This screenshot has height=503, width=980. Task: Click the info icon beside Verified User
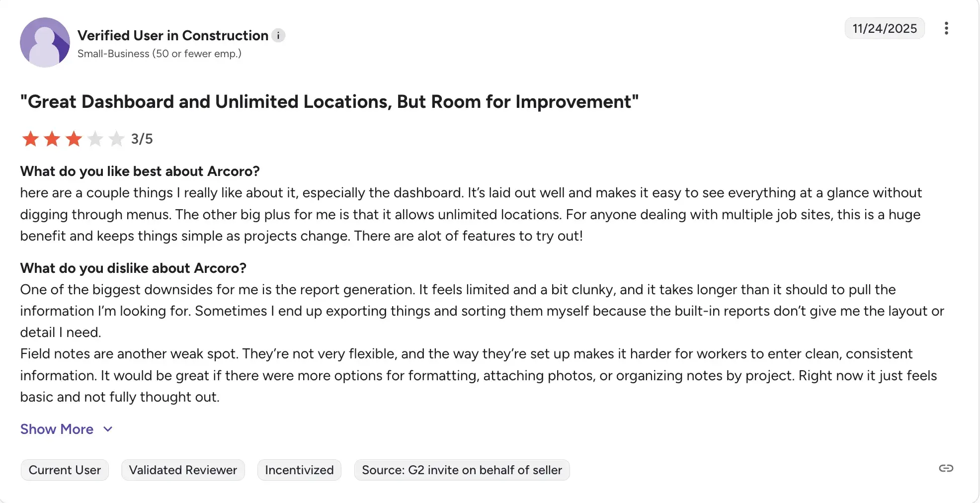coord(278,36)
